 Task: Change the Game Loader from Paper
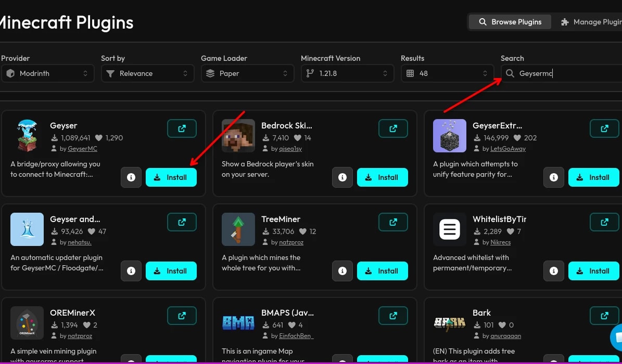[248, 73]
